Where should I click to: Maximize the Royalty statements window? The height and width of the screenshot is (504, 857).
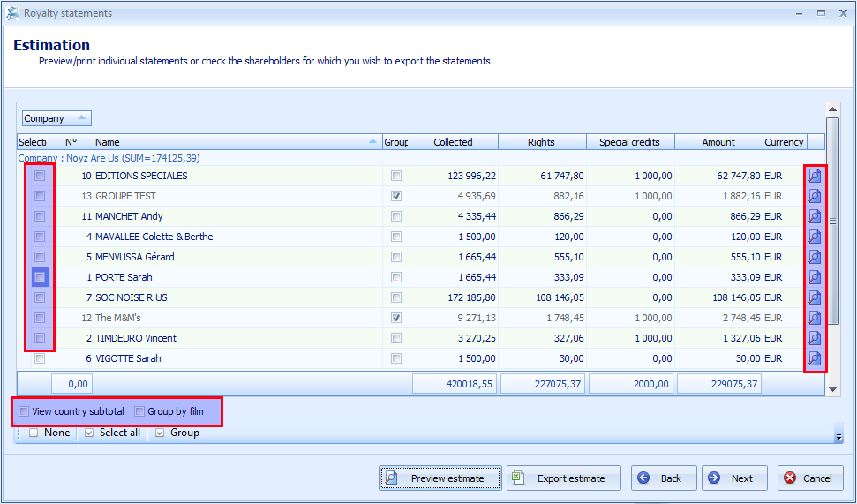(821, 12)
